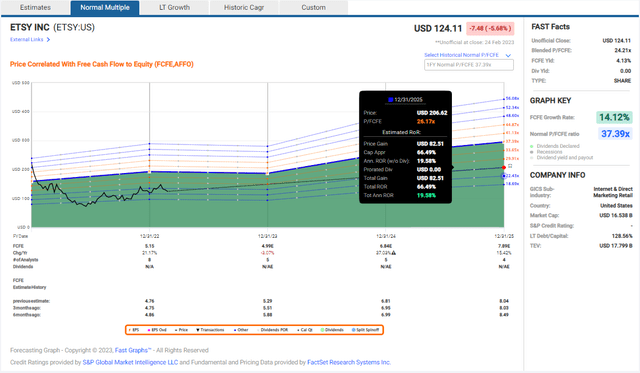Toggle the blue Other legend marker
This screenshot has width=640, height=373.
tap(235, 330)
